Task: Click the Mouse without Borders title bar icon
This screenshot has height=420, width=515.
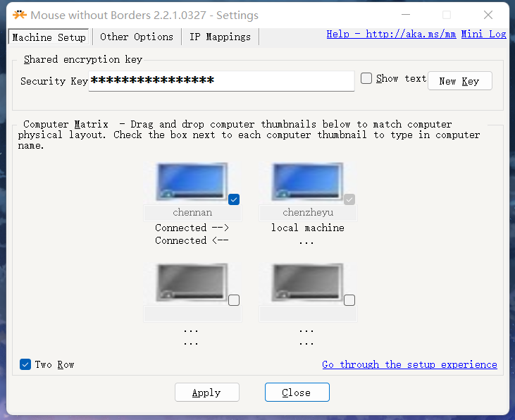Action: (20, 15)
